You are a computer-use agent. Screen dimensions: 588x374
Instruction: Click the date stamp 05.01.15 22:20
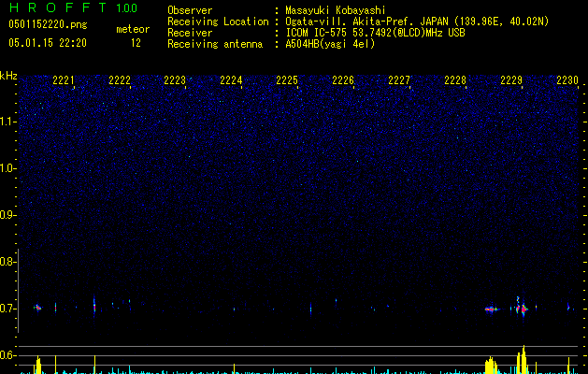click(48, 43)
